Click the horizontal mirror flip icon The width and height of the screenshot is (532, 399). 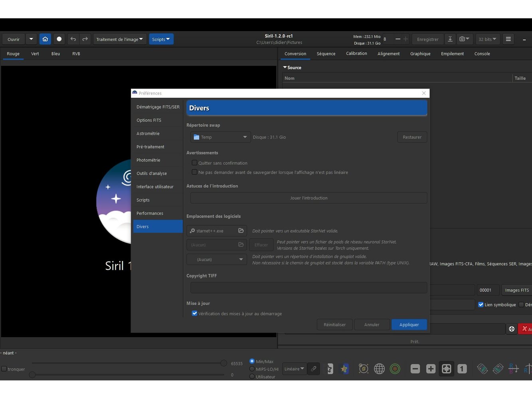(x=513, y=369)
